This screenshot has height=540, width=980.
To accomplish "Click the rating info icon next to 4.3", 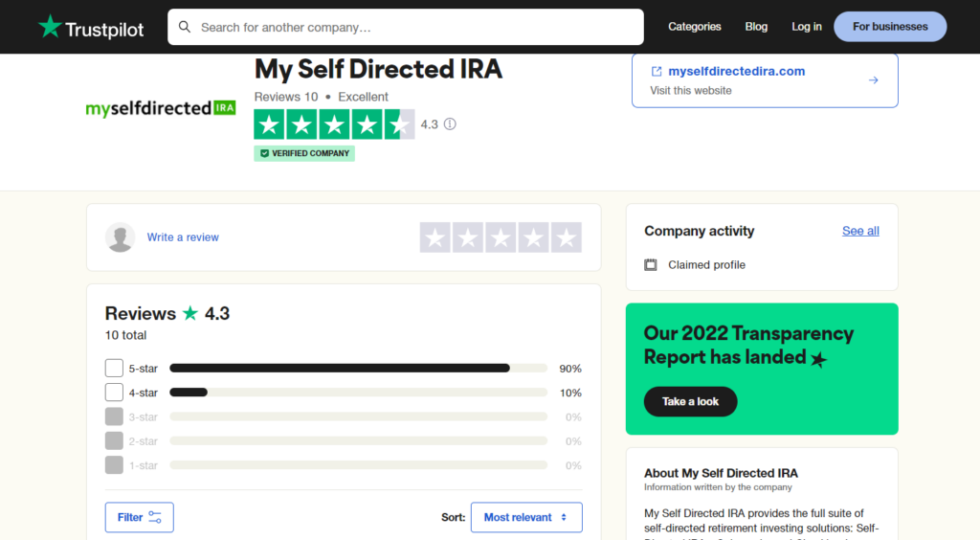I will tap(450, 124).
